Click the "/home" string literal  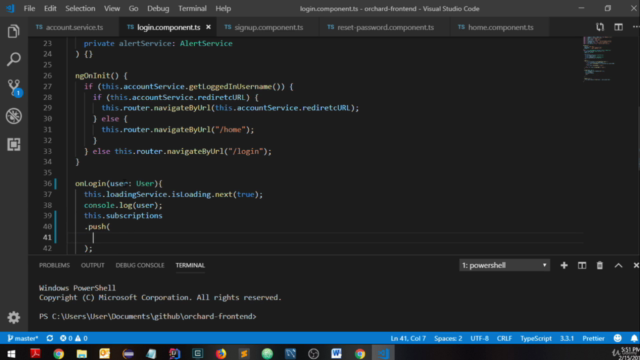231,130
